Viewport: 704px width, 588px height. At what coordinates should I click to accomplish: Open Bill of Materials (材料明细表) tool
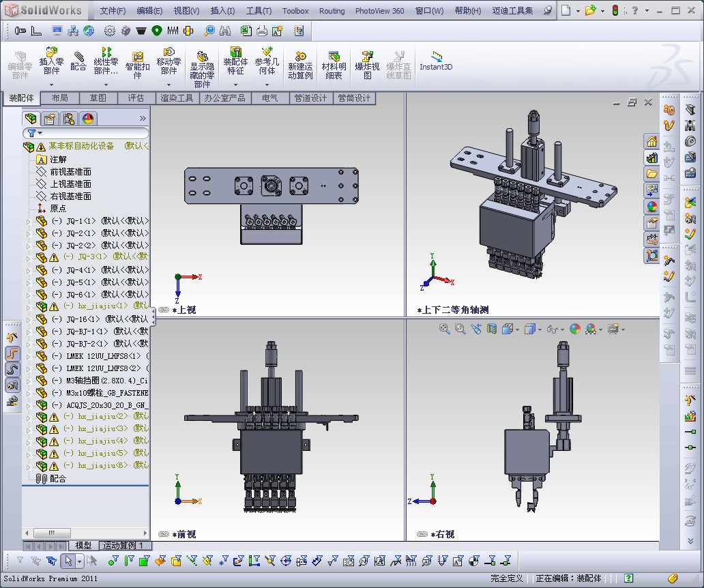[x=334, y=65]
